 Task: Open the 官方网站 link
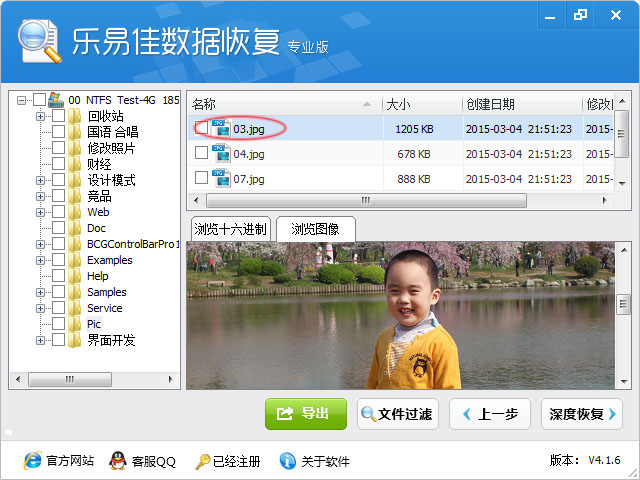pyautogui.click(x=69, y=461)
